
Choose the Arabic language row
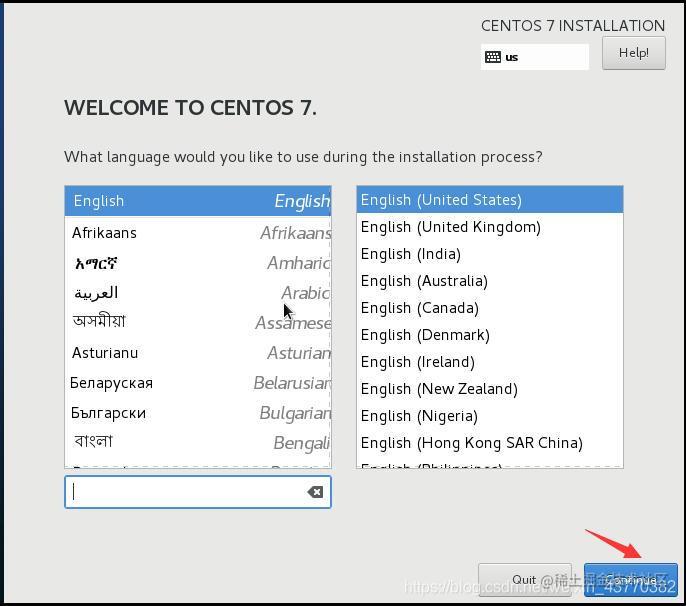(198, 293)
